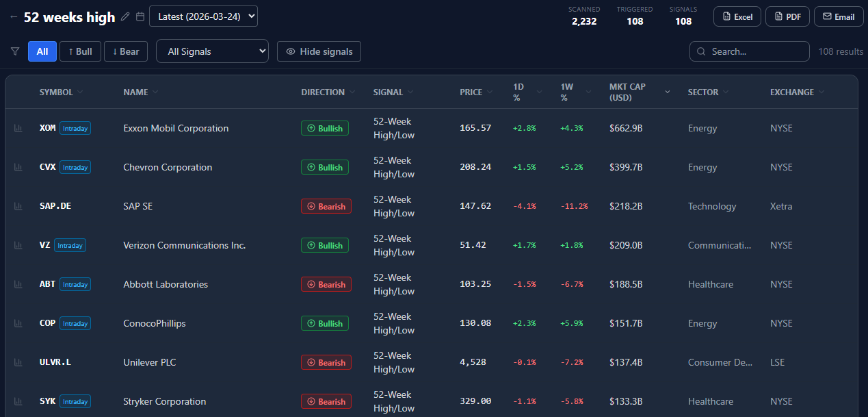Select the All direction filter
Screen dimensions: 868x417
coord(42,51)
